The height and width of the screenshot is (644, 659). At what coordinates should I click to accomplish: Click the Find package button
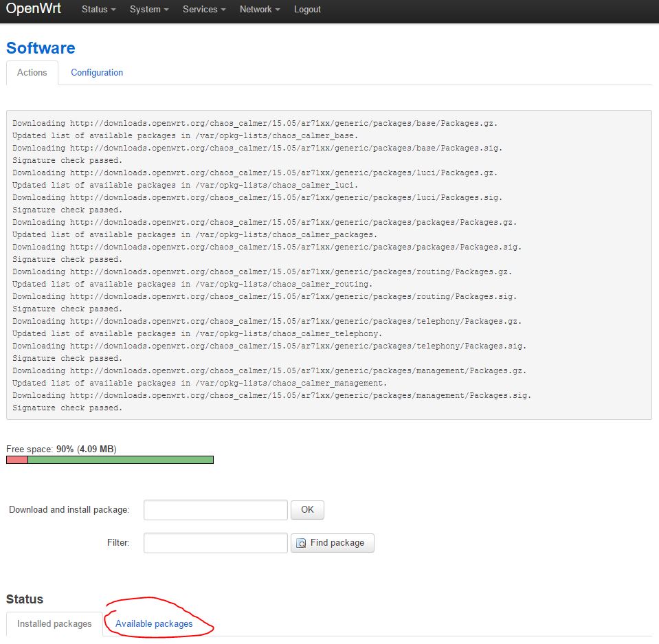point(333,543)
